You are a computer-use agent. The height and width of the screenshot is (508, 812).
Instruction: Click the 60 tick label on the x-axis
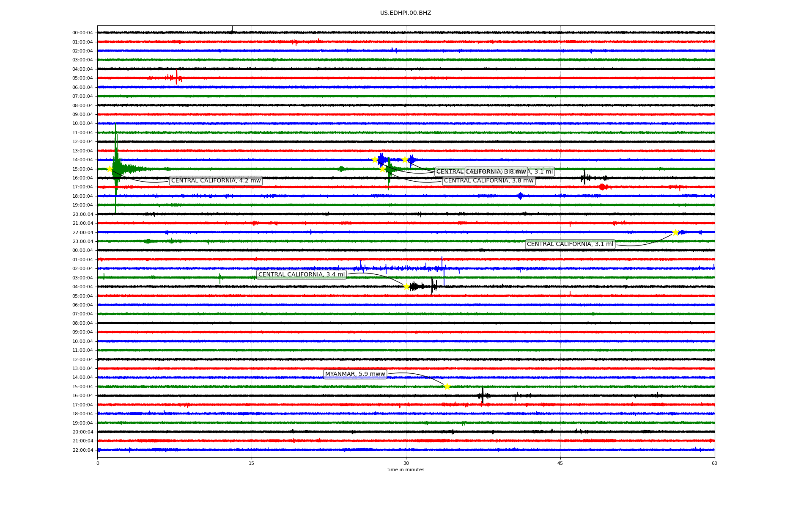714,463
